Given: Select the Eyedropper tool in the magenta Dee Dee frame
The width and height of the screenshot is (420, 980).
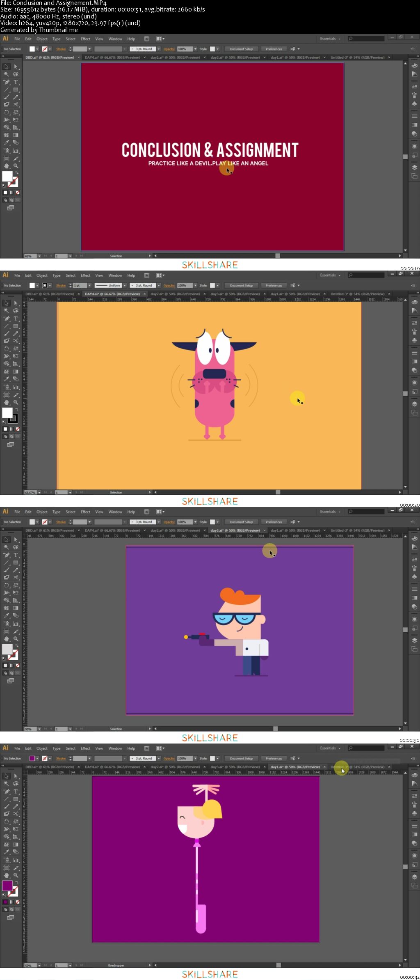Looking at the screenshot, I should point(7,852).
